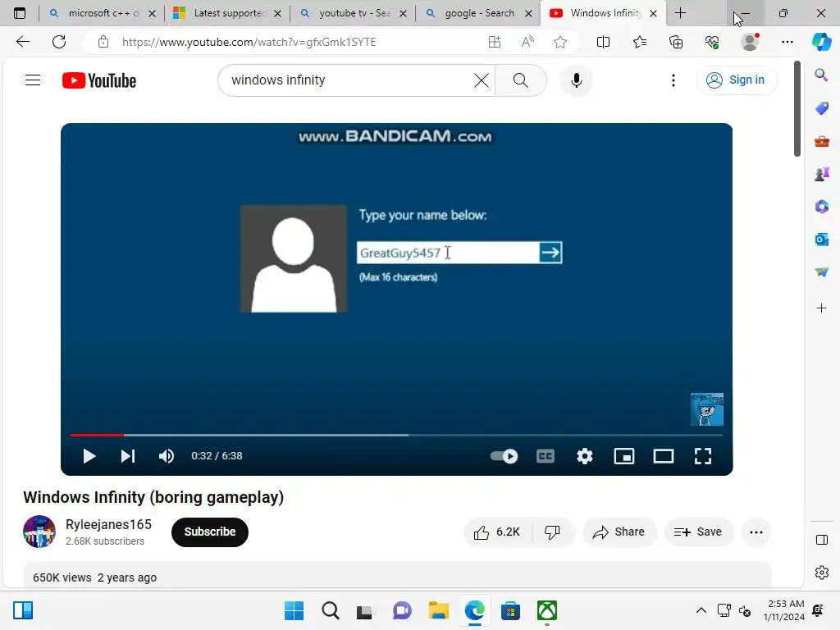Seek on the video progress bar

click(x=396, y=435)
